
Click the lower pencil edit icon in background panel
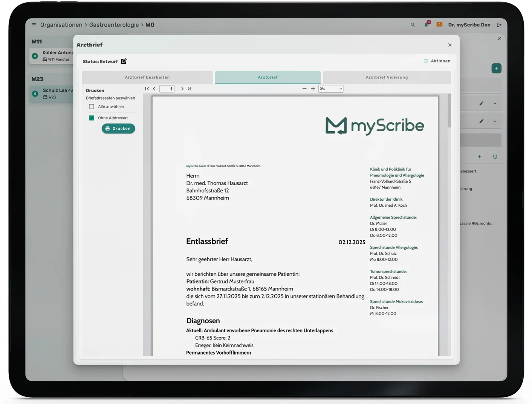click(x=482, y=121)
